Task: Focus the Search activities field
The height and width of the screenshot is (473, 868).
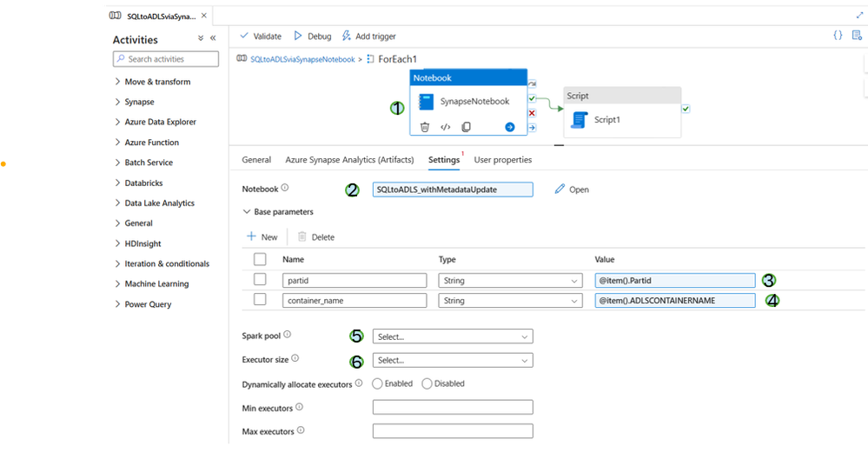Action: click(x=165, y=59)
